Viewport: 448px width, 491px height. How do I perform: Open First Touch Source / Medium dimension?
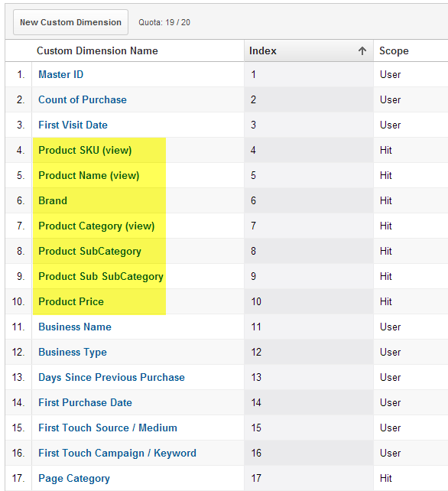[x=108, y=428]
